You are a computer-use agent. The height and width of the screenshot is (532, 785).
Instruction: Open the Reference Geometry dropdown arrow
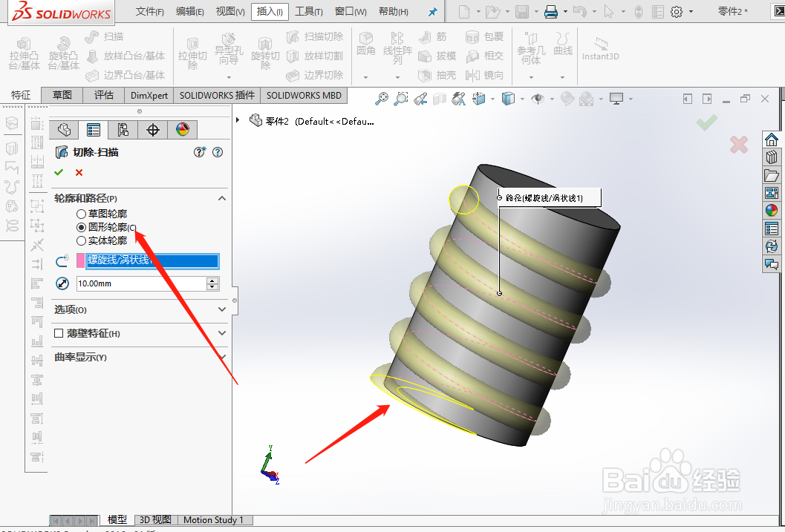(x=531, y=77)
